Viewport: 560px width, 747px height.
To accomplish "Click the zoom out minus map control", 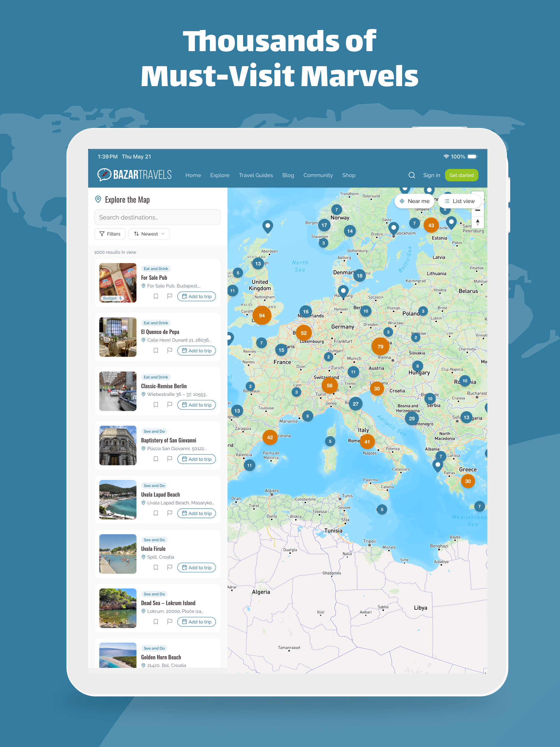I will (x=478, y=210).
